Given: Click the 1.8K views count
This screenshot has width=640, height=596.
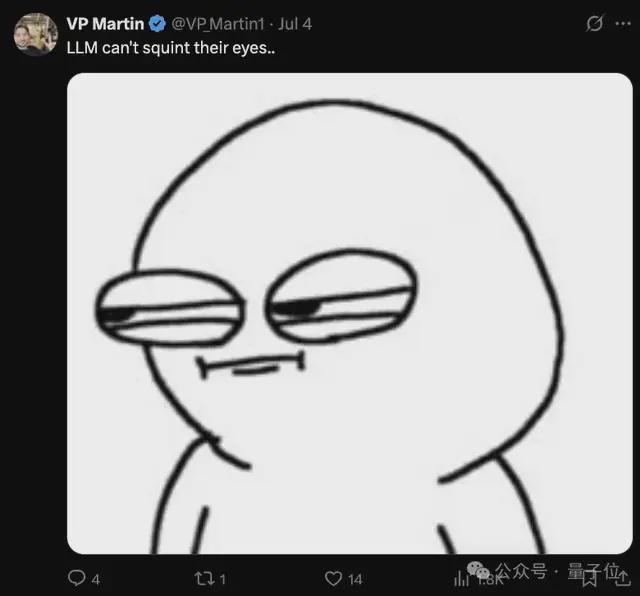Looking at the screenshot, I should click(490, 580).
